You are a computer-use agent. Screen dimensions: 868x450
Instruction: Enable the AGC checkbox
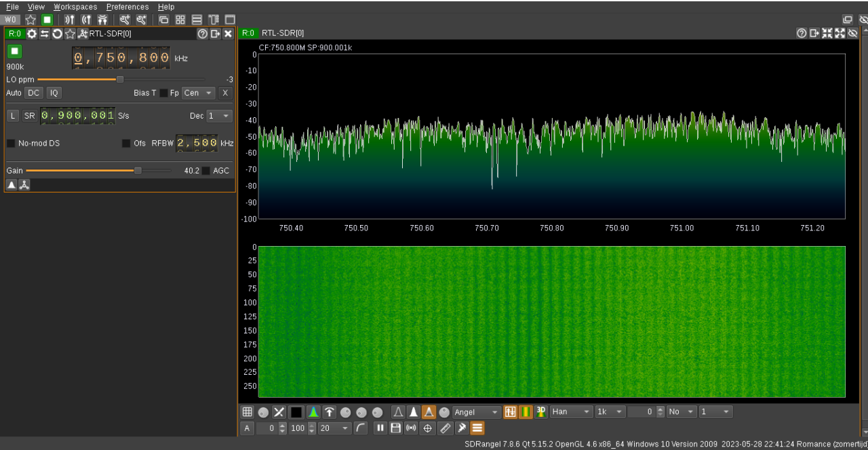pyautogui.click(x=206, y=171)
